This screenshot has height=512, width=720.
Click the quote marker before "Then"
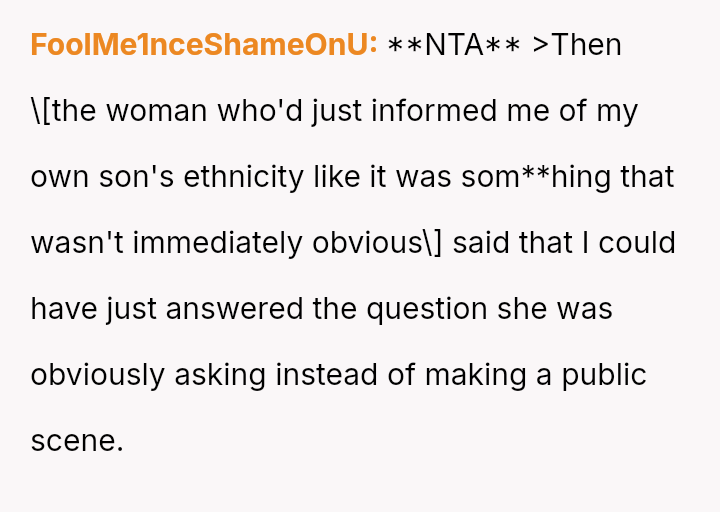coord(540,45)
